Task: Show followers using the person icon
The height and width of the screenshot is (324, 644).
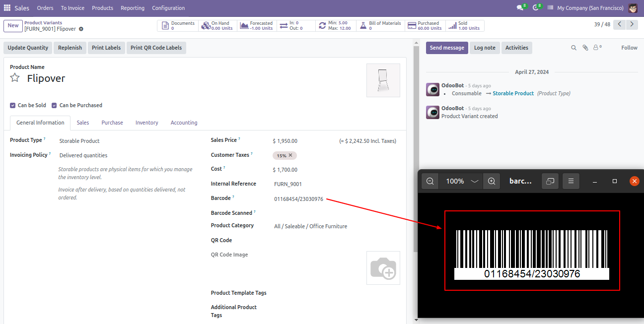Action: click(598, 48)
